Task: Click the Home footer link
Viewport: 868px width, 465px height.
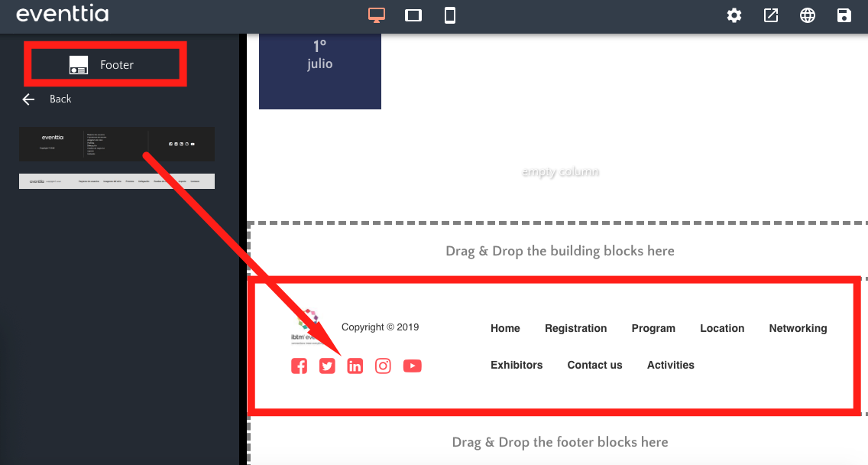Action: point(505,328)
